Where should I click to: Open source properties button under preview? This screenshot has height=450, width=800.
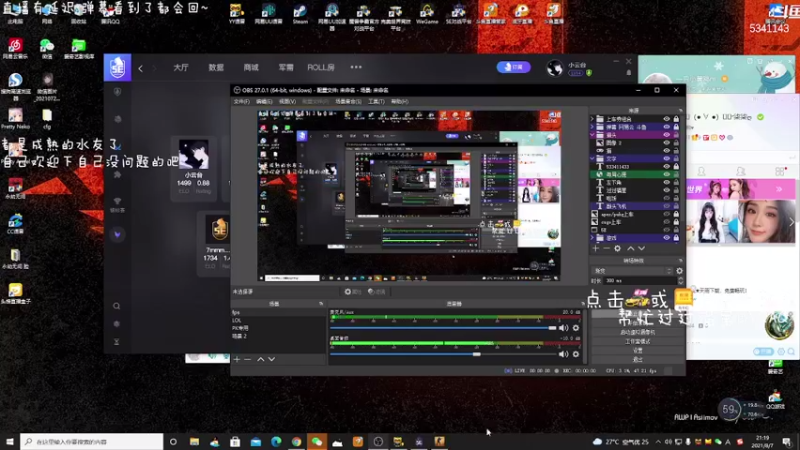click(x=353, y=292)
